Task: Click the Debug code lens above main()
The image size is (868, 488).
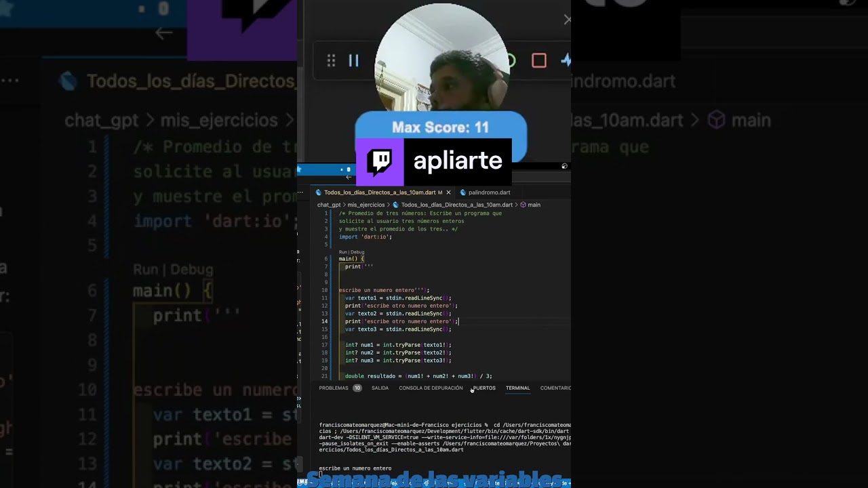Action: point(357,252)
